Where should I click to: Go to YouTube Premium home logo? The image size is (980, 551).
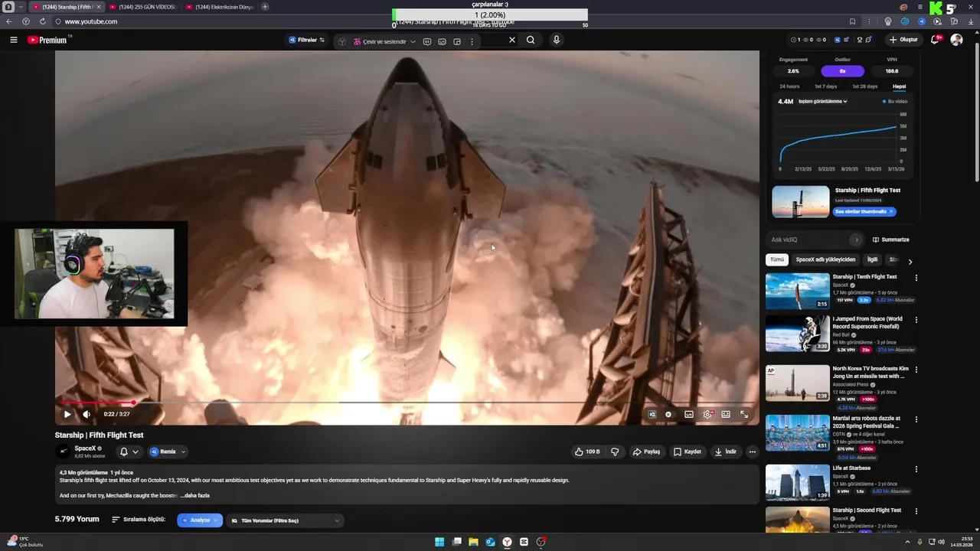(47, 40)
